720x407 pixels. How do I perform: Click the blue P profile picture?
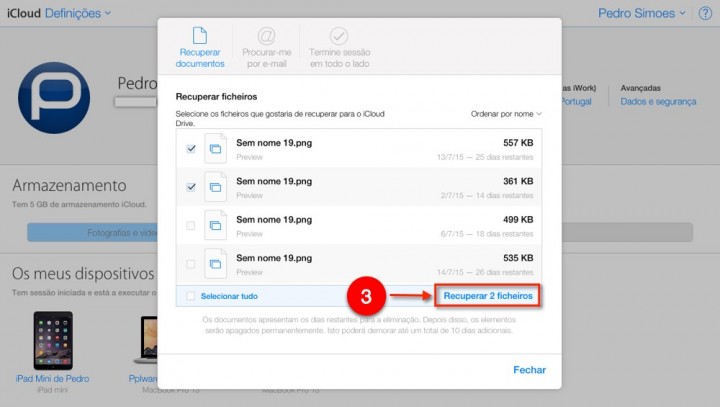(x=54, y=98)
